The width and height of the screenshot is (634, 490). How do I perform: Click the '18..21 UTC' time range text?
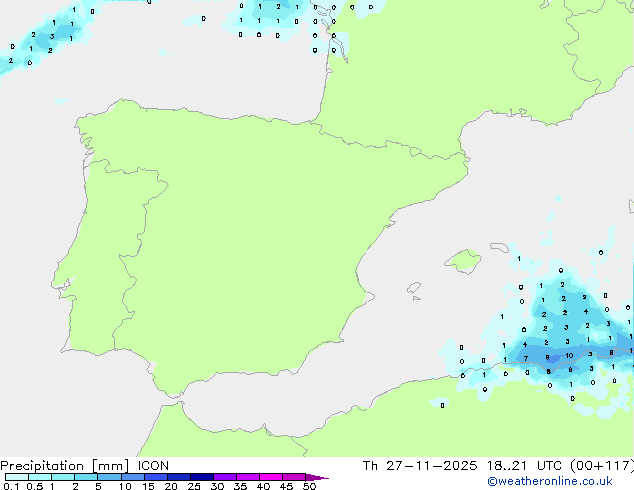(524, 466)
